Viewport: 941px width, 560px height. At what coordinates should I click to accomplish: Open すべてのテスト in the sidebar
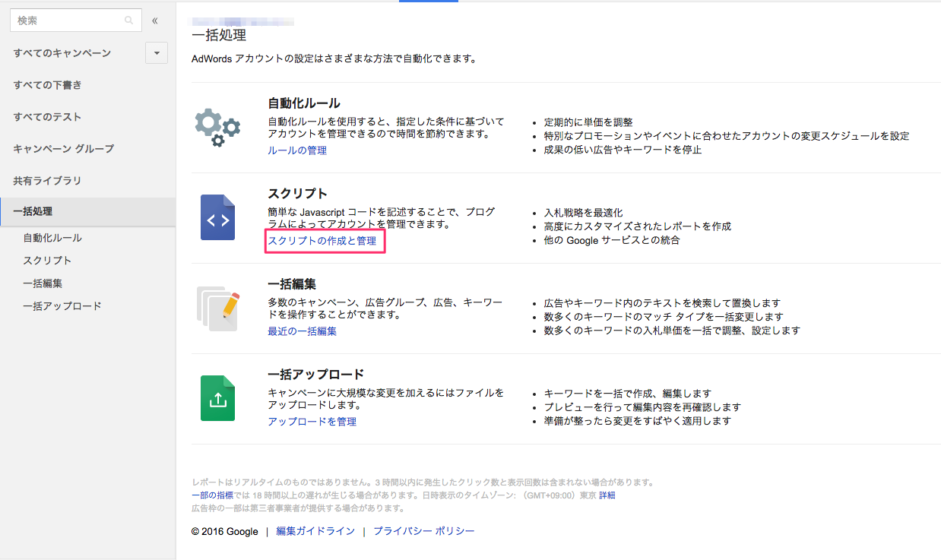47,117
